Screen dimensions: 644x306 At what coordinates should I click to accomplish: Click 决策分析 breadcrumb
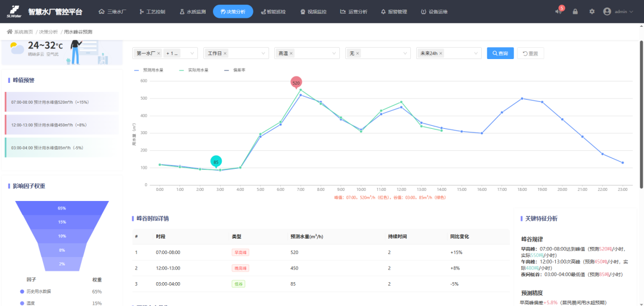48,32
